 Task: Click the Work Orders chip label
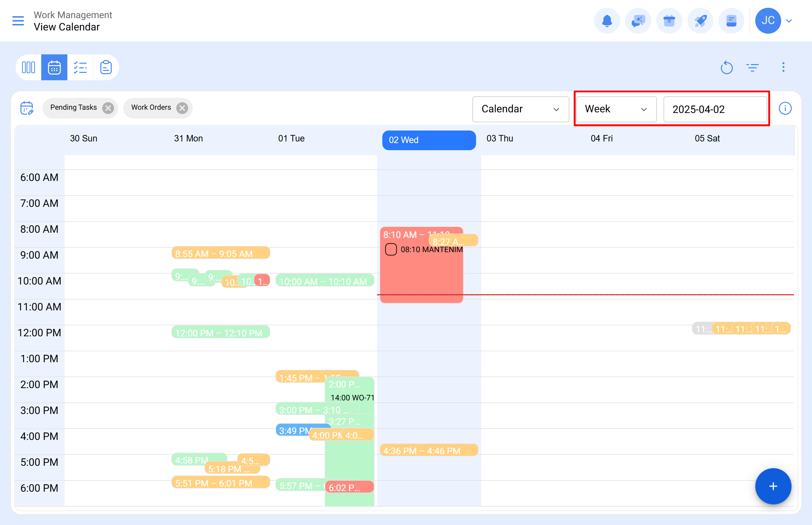coord(151,107)
